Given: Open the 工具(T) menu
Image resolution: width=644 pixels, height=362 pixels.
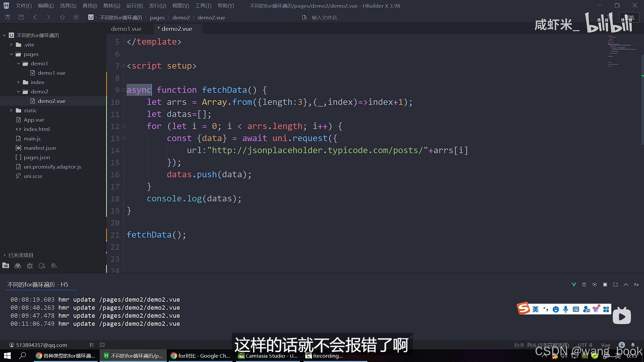Looking at the screenshot, I should point(203,6).
